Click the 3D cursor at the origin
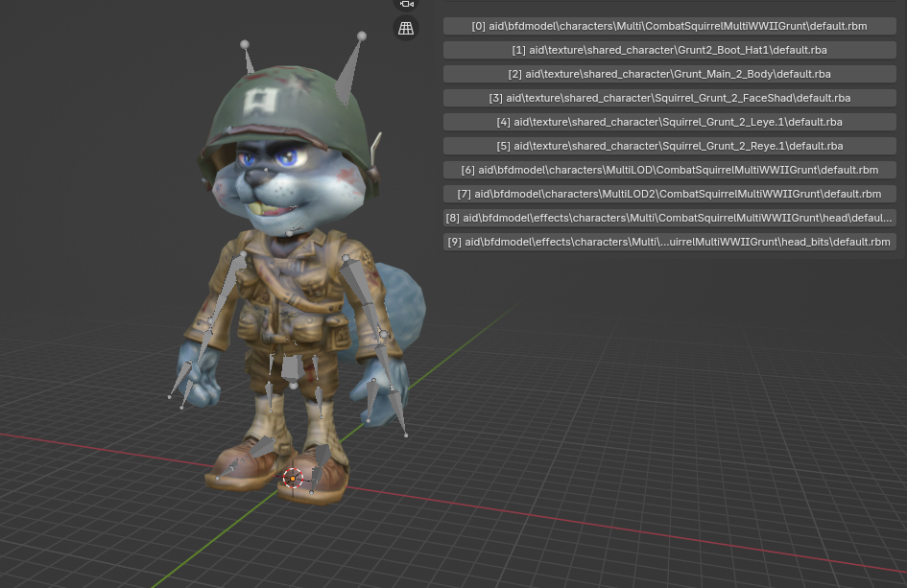This screenshot has height=588, width=907. [293, 478]
